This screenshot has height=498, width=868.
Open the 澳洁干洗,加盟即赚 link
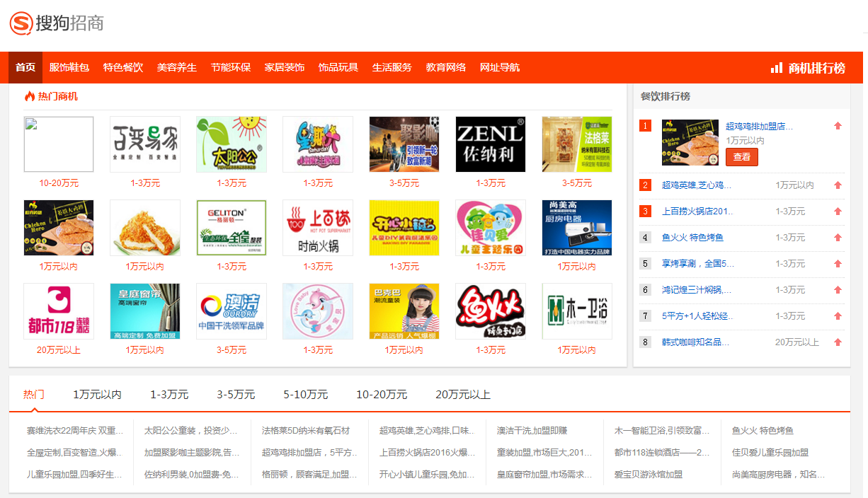(x=532, y=430)
